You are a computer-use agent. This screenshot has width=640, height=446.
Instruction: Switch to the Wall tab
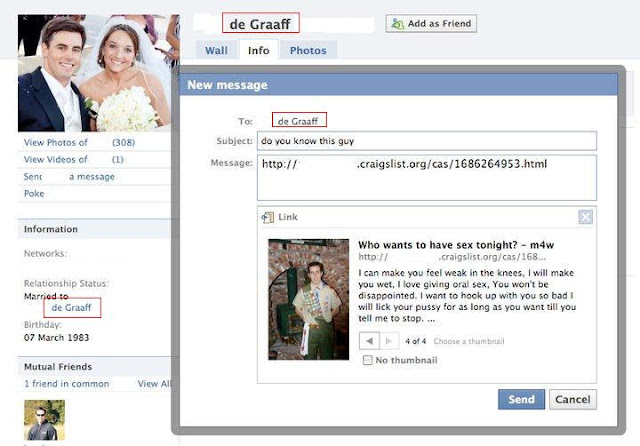(216, 51)
